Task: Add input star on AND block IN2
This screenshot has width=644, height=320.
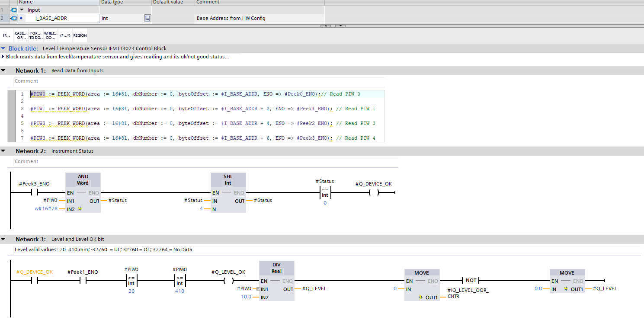Action: [80, 209]
